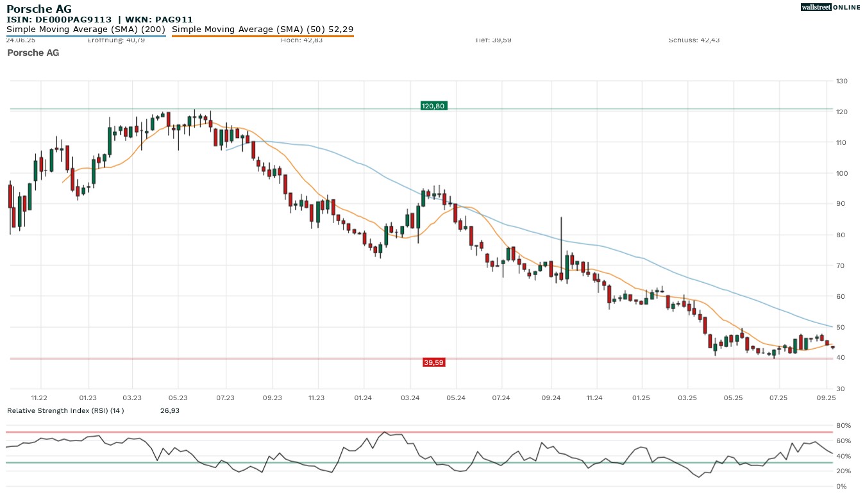The height and width of the screenshot is (504, 865).
Task: Click the RSI value 26,93
Action: click(170, 410)
